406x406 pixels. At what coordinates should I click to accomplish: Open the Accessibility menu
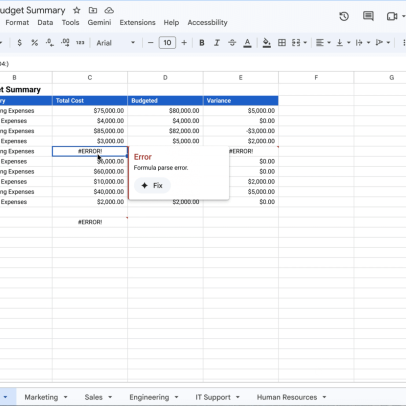pos(207,22)
